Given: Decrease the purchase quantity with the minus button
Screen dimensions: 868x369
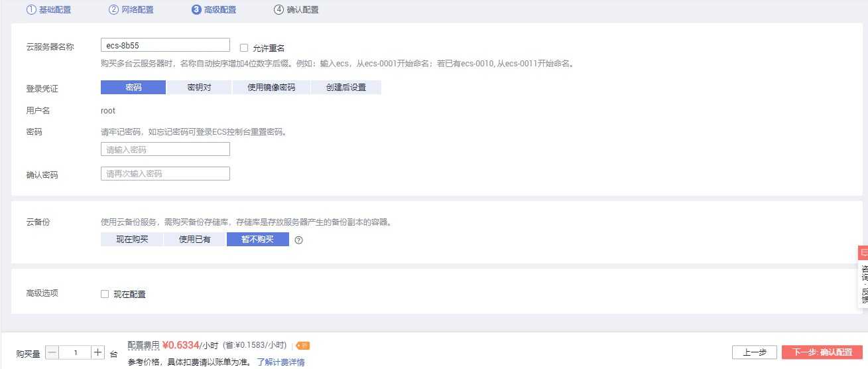Looking at the screenshot, I should (x=52, y=352).
